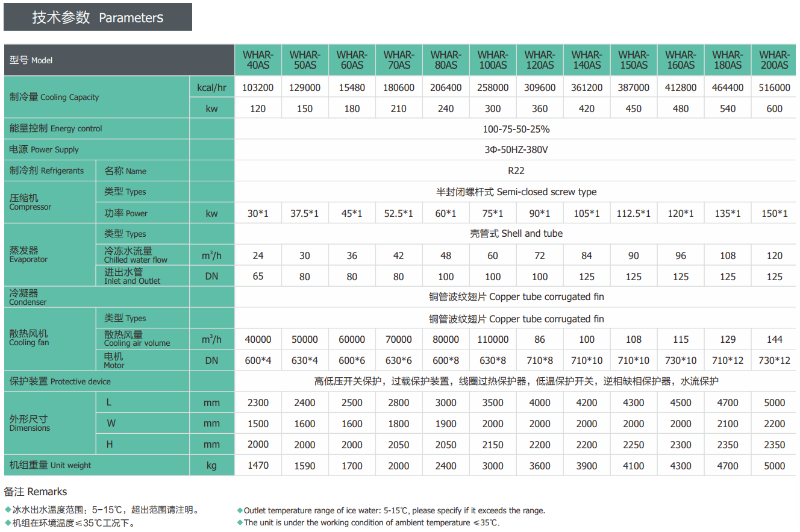Click the 机组重量 Unit weight row label
The image size is (800, 532).
51,465
